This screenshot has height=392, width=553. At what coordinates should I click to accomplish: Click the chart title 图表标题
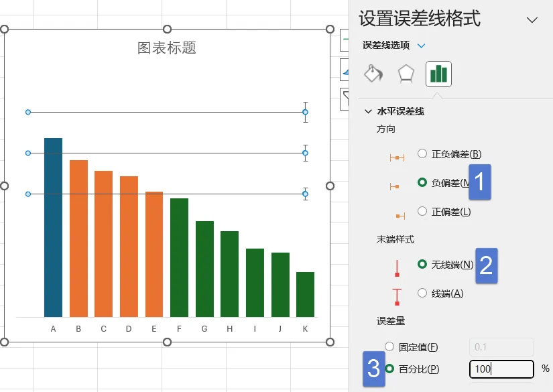point(166,48)
